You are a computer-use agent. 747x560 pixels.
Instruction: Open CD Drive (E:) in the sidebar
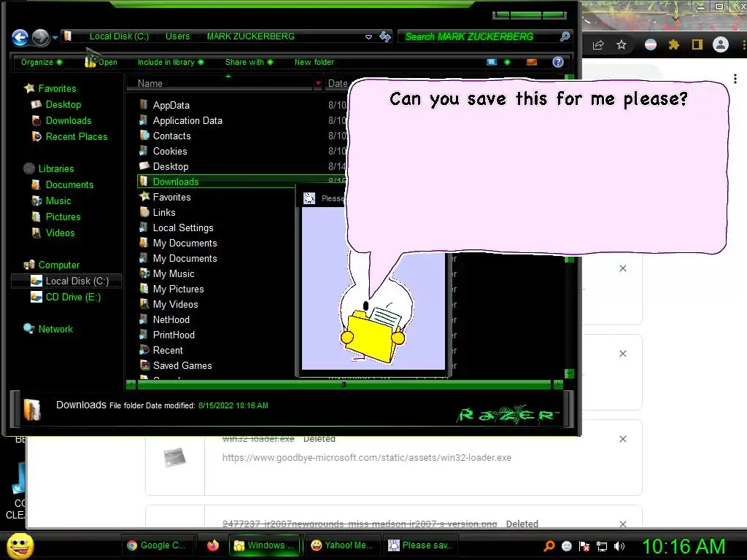[x=73, y=297]
